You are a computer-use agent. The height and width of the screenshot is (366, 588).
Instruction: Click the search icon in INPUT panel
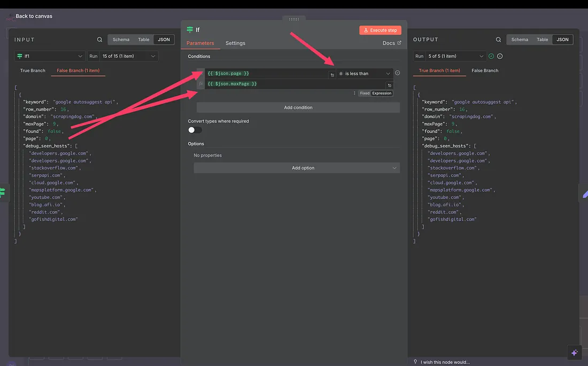tap(100, 40)
